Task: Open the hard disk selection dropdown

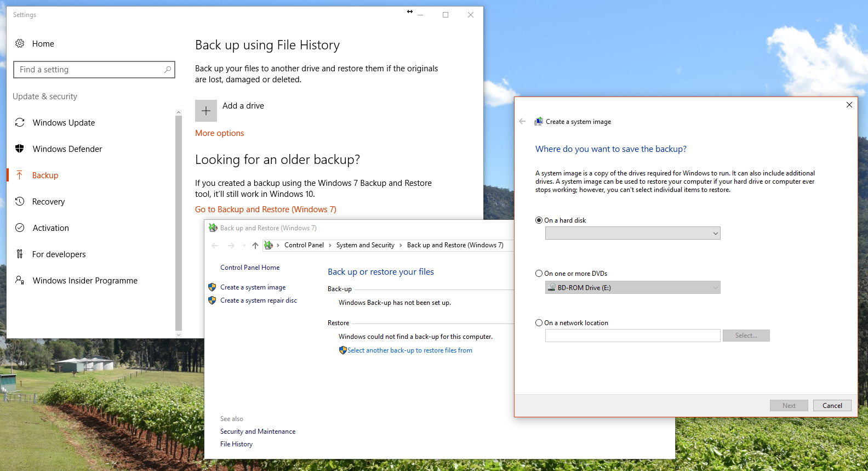Action: click(x=632, y=233)
